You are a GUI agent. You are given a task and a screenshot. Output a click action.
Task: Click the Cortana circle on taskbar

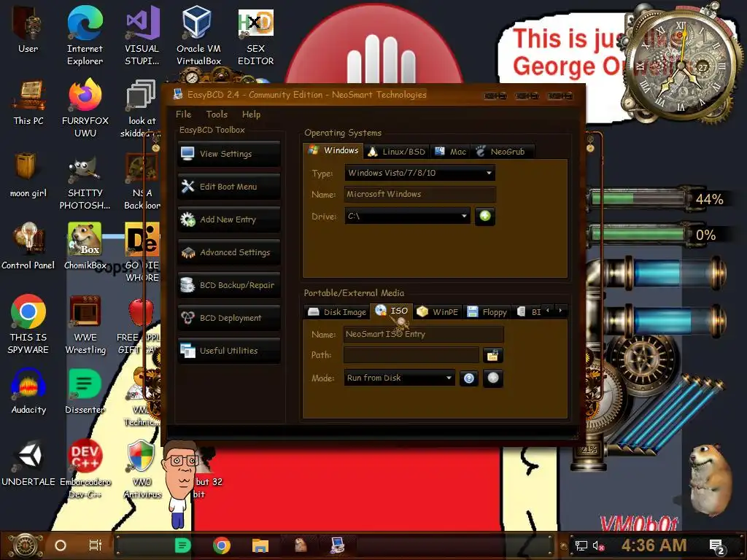pyautogui.click(x=61, y=545)
